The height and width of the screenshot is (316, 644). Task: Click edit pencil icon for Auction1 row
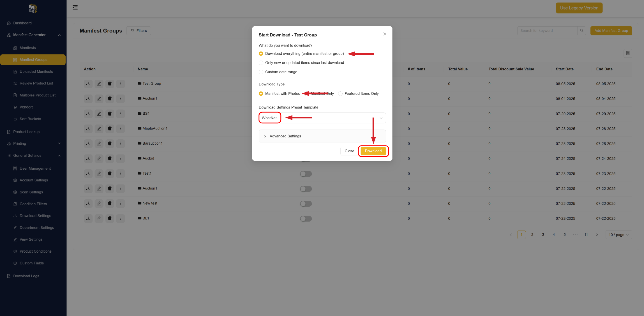coord(99,98)
